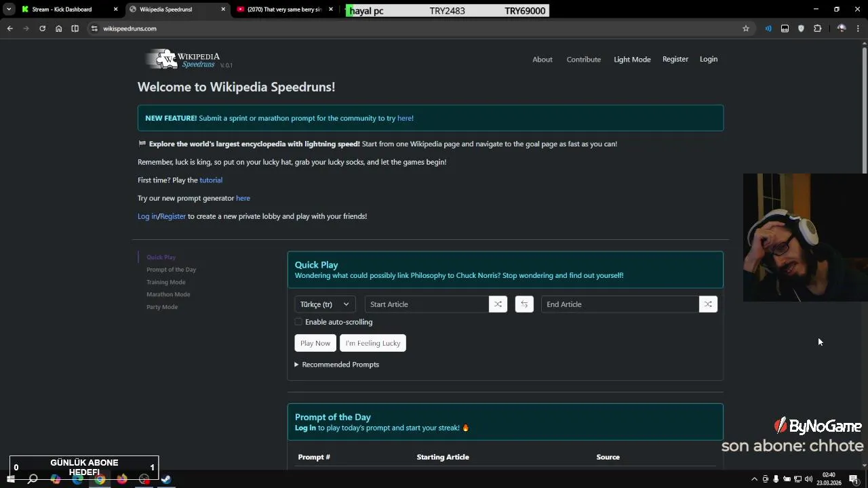Randomize the End Article with shuffle icon
The image size is (868, 488).
708,304
